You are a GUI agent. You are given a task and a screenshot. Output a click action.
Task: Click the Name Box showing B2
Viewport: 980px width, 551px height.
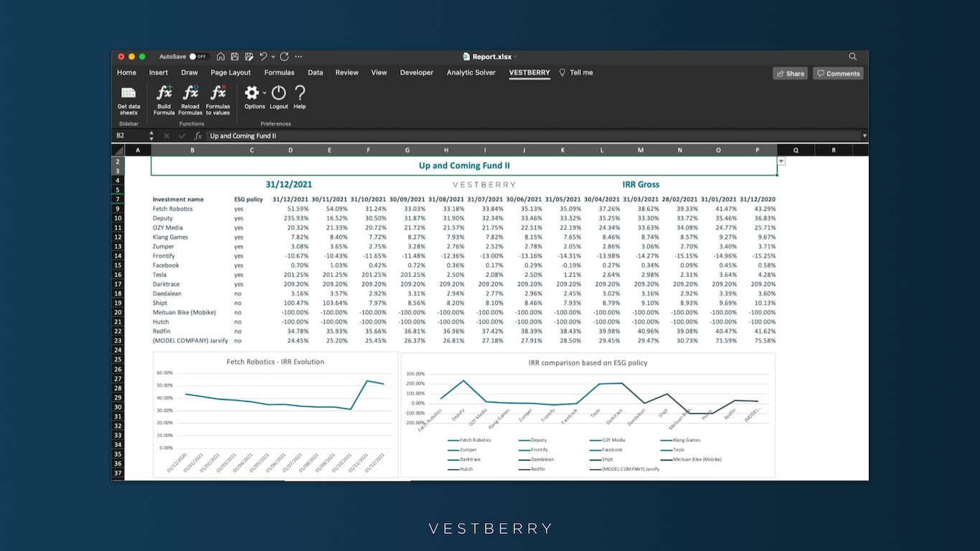130,136
